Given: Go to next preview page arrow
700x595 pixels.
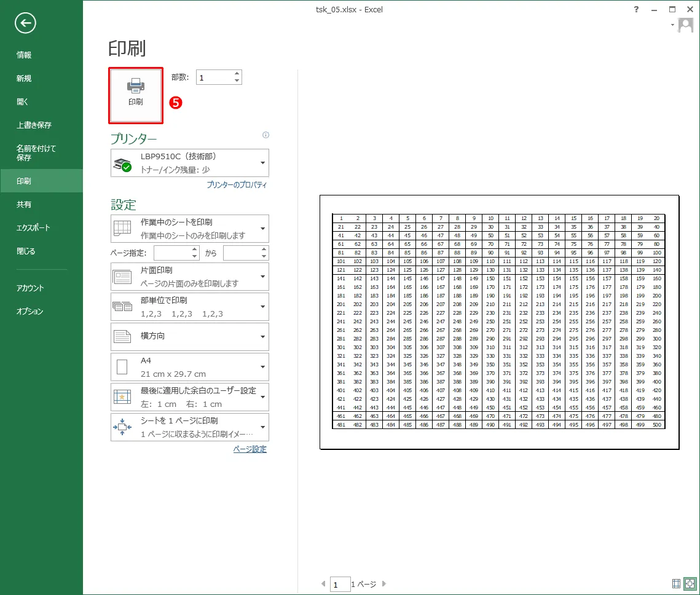Looking at the screenshot, I should [x=383, y=583].
